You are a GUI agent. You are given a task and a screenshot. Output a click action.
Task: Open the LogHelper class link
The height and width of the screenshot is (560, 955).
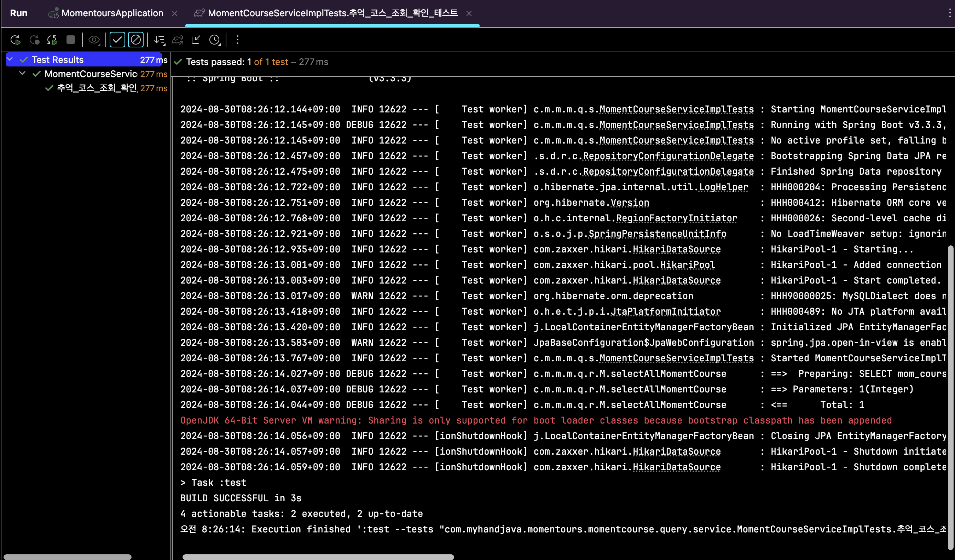pos(723,187)
